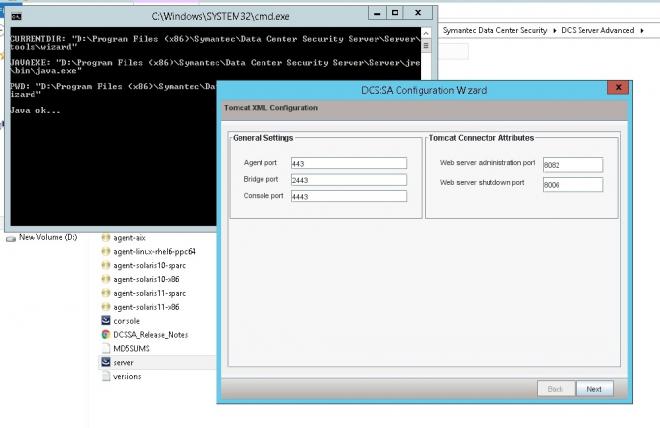Click the Web server administration port field
This screenshot has width=660, height=428.
572,165
